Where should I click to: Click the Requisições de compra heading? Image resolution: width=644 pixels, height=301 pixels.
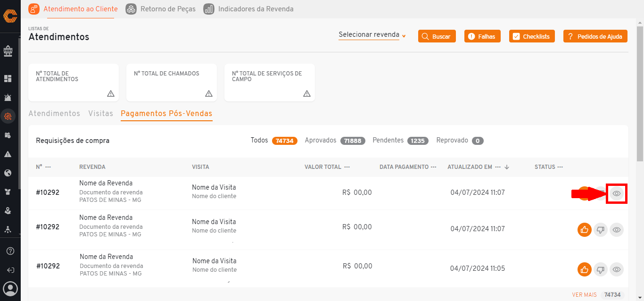(73, 141)
